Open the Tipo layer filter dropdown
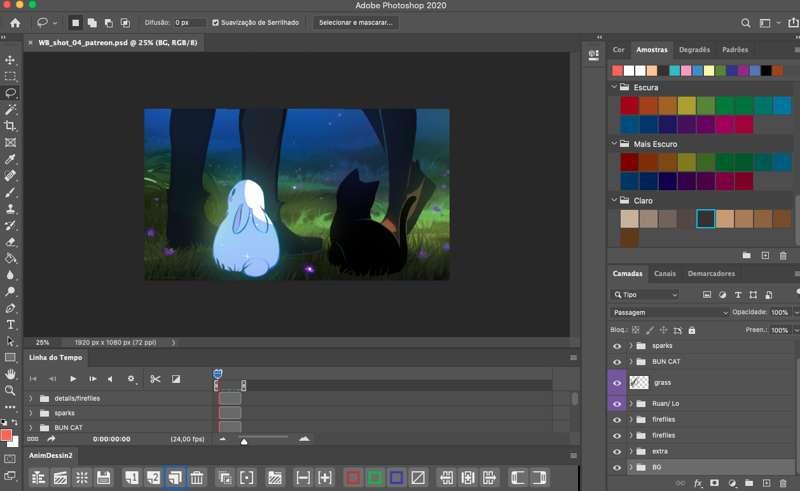Screen dimensions: 800x491 click(645, 295)
